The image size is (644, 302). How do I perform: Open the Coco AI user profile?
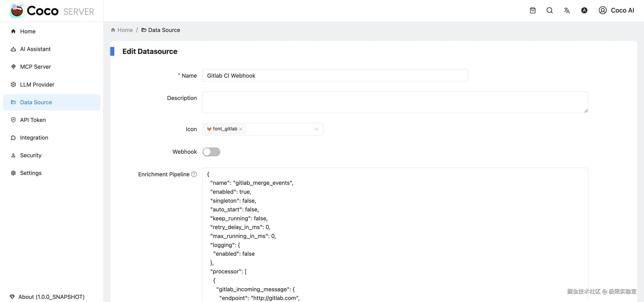[x=616, y=10]
